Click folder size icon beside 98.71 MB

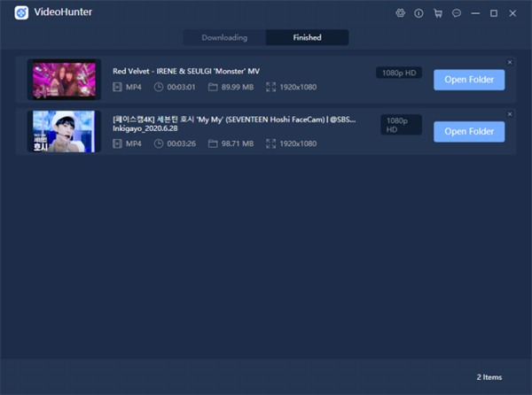pos(213,143)
